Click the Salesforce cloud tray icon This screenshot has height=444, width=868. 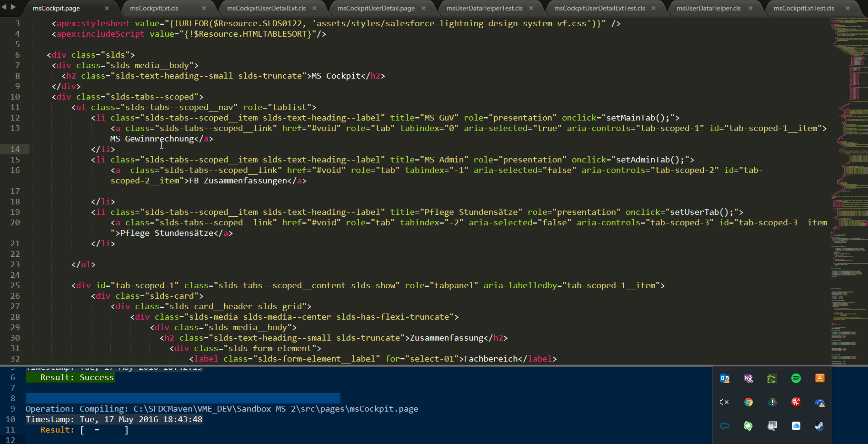(x=725, y=426)
